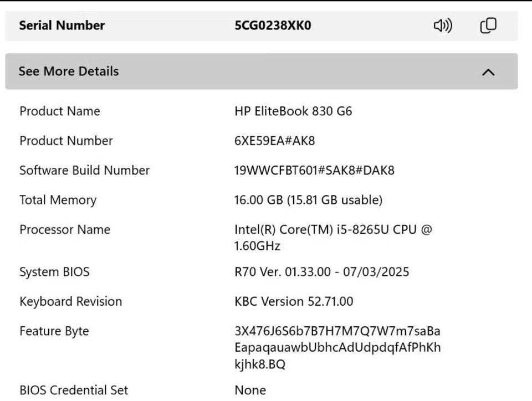
Task: Click the Total Memory label
Action: (x=58, y=200)
